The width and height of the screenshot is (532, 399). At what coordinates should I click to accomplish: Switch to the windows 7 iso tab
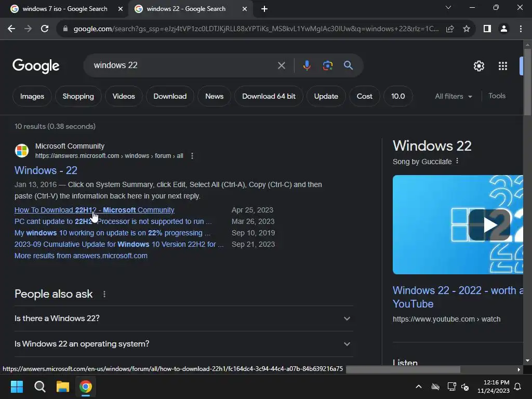[x=64, y=9]
